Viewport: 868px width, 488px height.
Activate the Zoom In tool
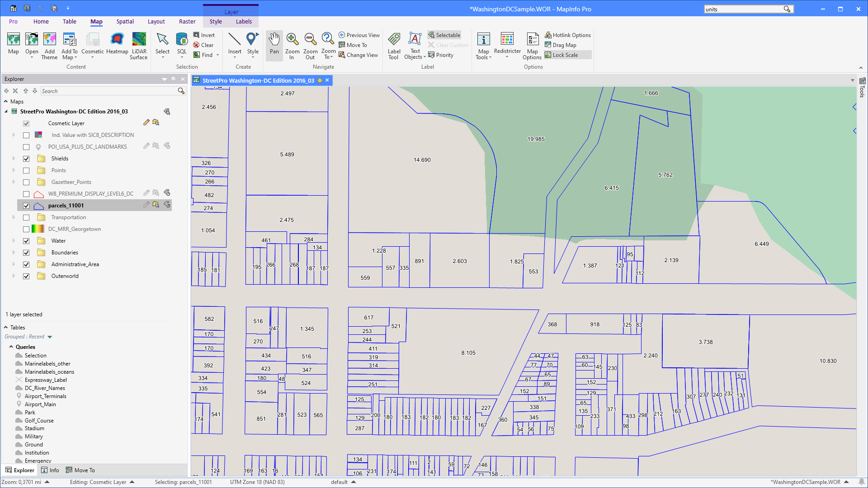[292, 45]
